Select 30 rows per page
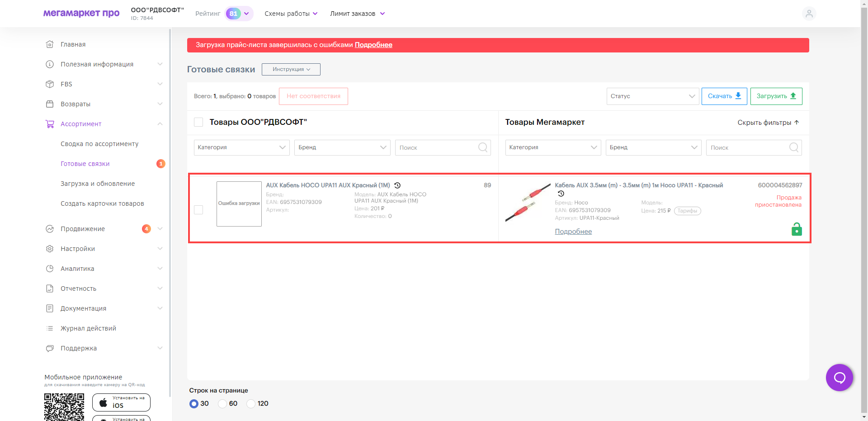This screenshot has height=421, width=868. click(x=194, y=404)
